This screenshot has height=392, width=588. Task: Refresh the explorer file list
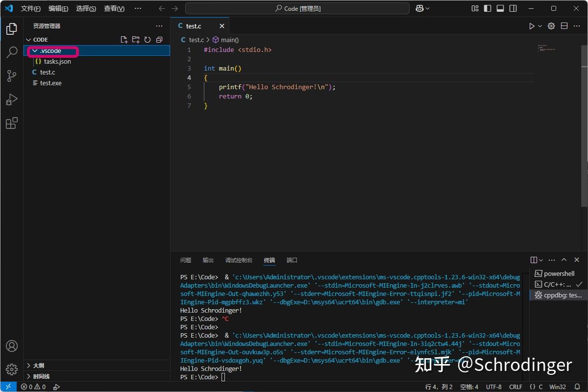[147, 40]
